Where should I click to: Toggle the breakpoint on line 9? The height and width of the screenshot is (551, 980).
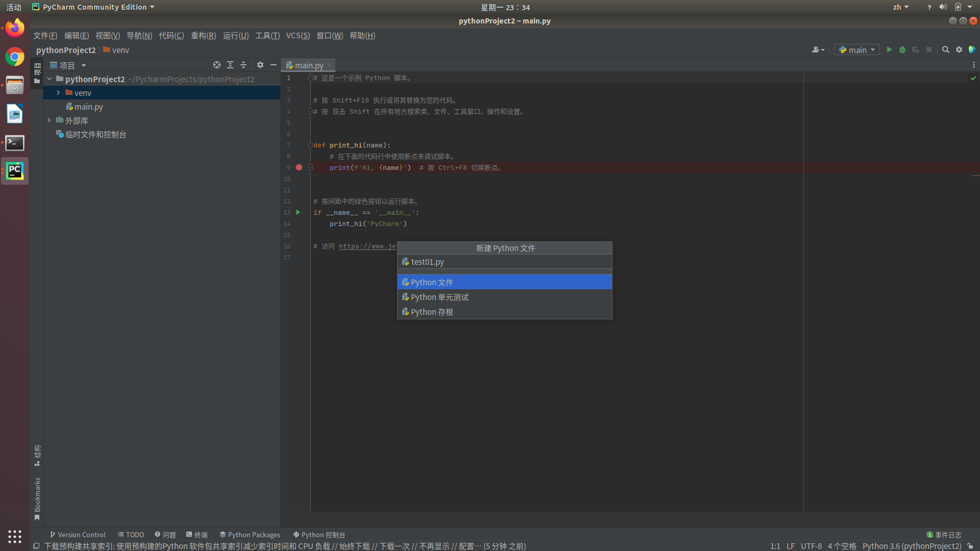[299, 167]
